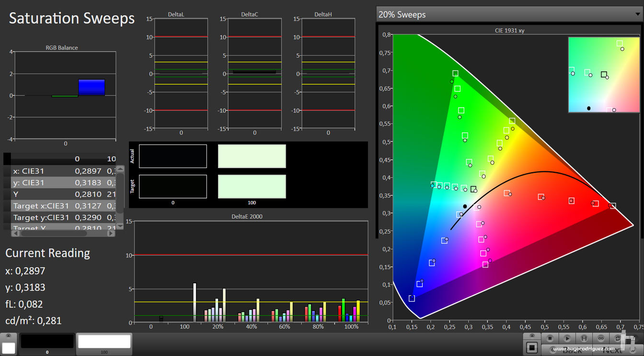Open the 20% Sweeps dropdown
644x356 pixels.
509,14
